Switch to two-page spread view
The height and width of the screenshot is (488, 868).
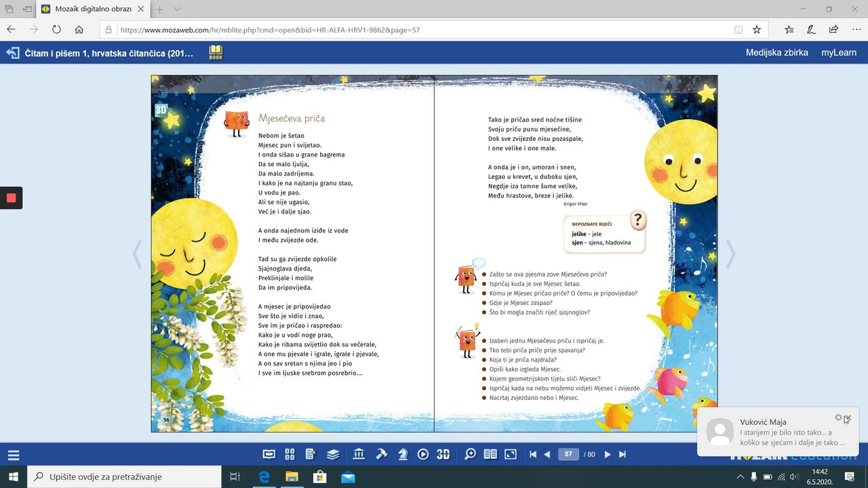click(490, 454)
